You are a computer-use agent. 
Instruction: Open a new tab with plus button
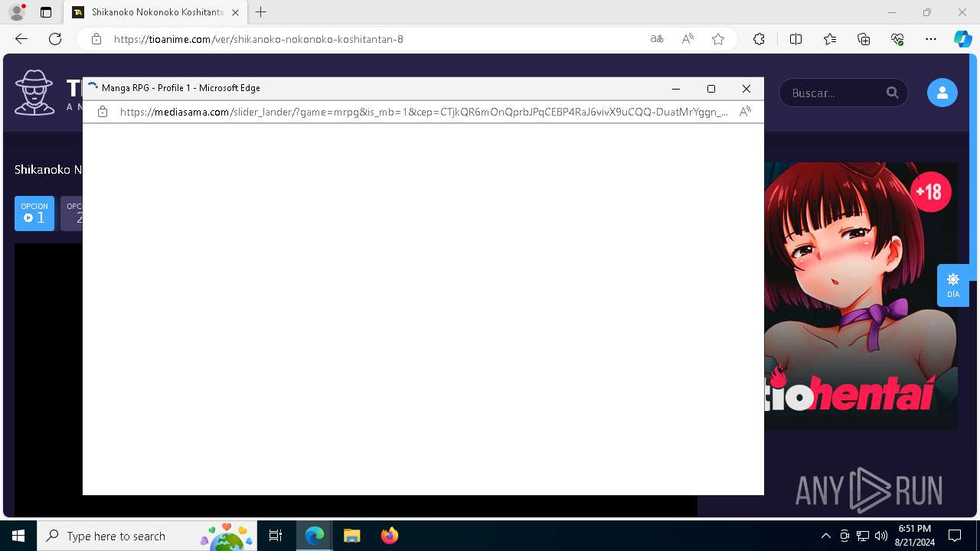pyautogui.click(x=261, y=12)
